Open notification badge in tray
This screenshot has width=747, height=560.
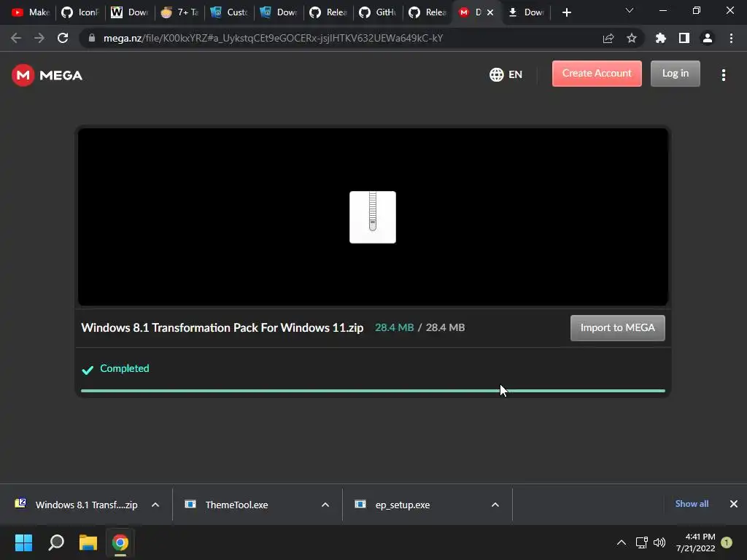tap(727, 542)
